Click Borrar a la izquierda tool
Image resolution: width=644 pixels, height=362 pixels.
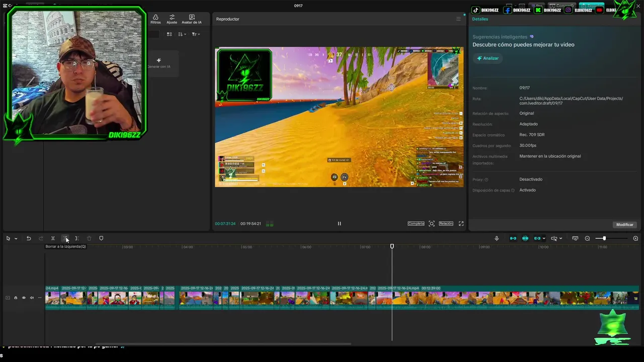click(65, 238)
